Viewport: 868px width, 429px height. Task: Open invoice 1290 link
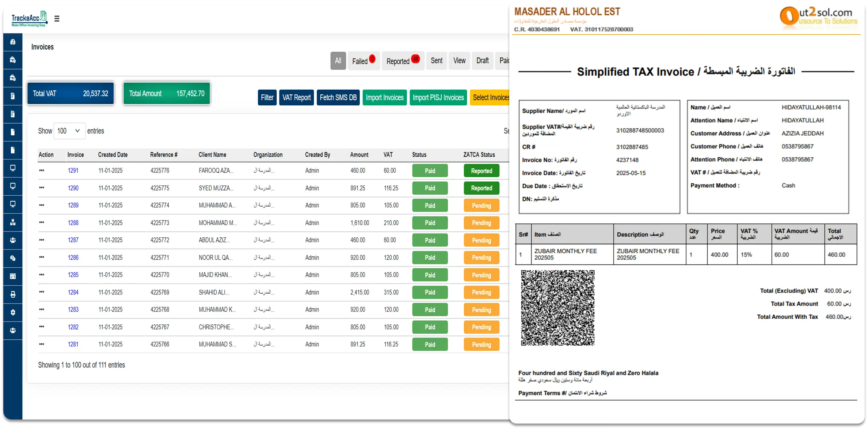[73, 188]
